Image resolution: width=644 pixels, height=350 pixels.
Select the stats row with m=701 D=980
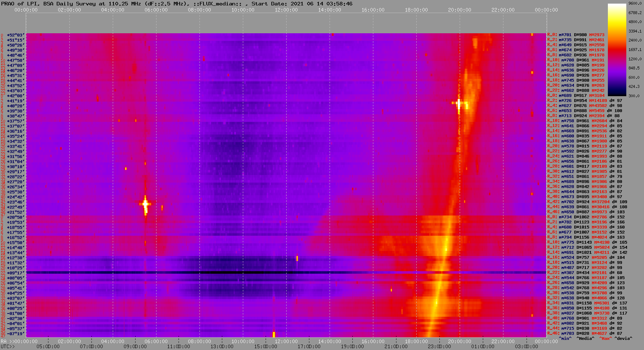click(x=576, y=35)
